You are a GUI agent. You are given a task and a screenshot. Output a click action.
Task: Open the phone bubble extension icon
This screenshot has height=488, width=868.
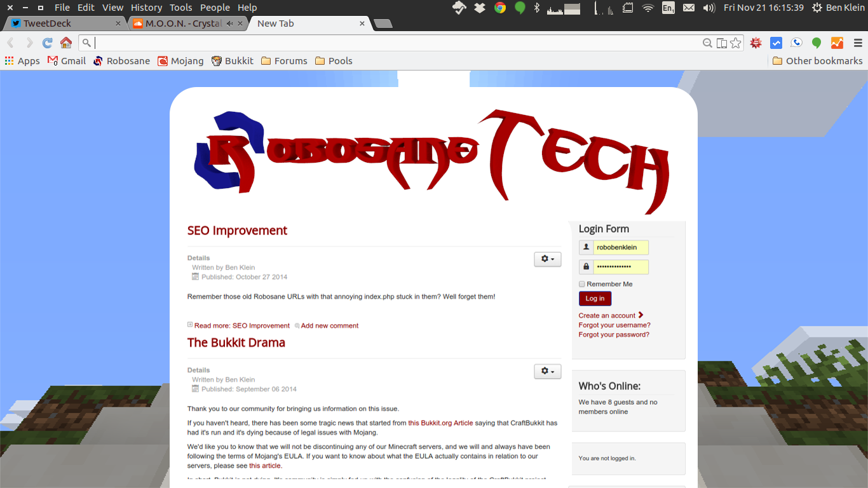pyautogui.click(x=796, y=43)
